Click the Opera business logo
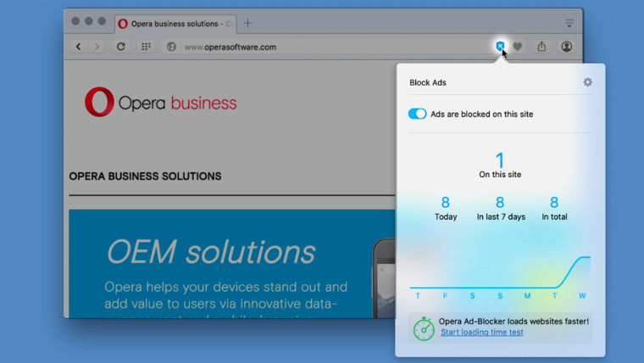The width and height of the screenshot is (644, 363). coord(161,103)
